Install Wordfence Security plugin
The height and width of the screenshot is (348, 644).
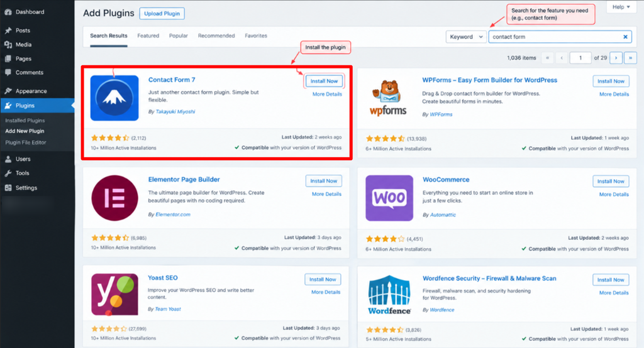pyautogui.click(x=611, y=280)
